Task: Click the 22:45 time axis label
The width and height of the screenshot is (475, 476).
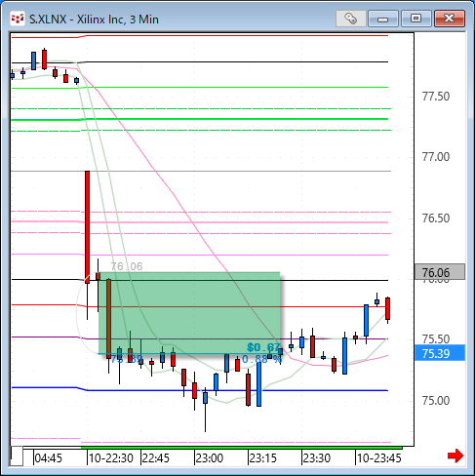Action: (156, 458)
